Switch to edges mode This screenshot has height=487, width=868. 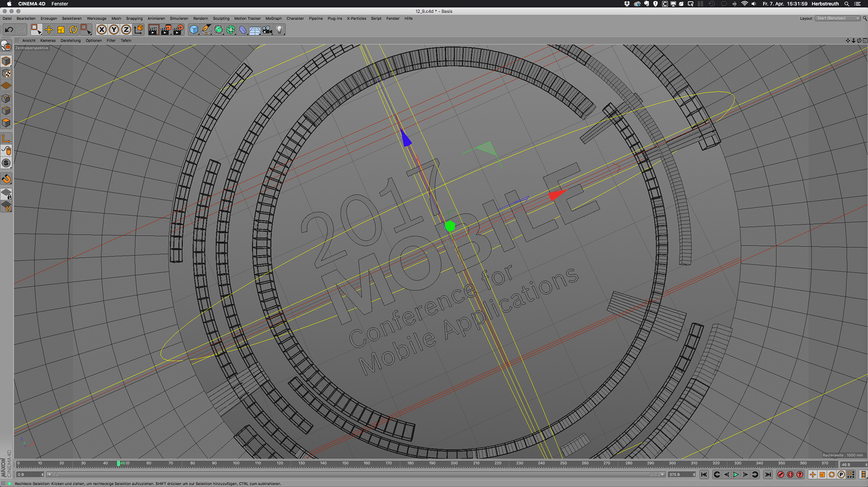point(6,110)
